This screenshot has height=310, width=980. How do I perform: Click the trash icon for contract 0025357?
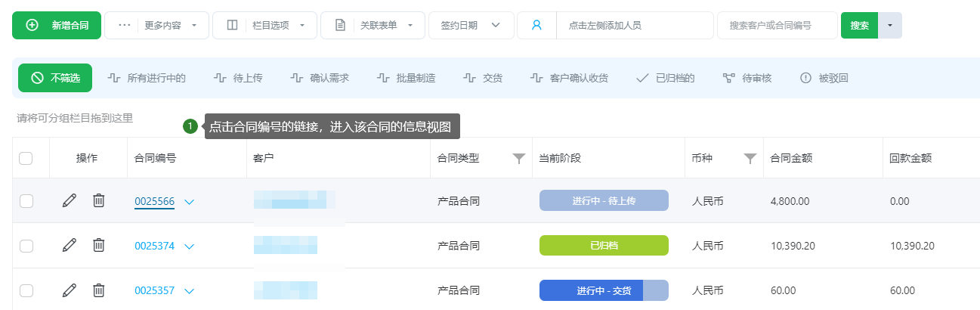pos(98,290)
